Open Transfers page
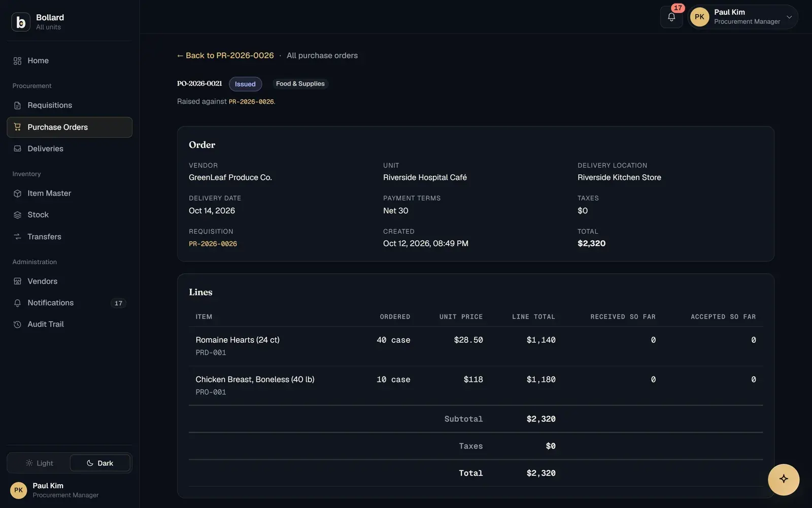Screen dimensions: 812x508 pyautogui.click(x=70, y=237)
